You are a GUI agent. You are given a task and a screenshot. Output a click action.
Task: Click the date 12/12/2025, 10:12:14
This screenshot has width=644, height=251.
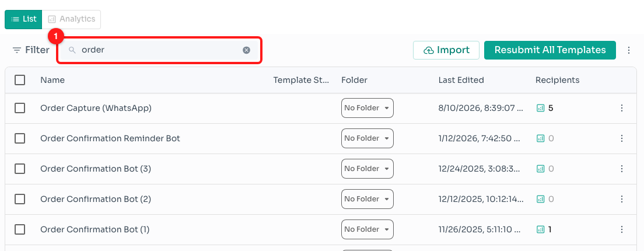481,199
